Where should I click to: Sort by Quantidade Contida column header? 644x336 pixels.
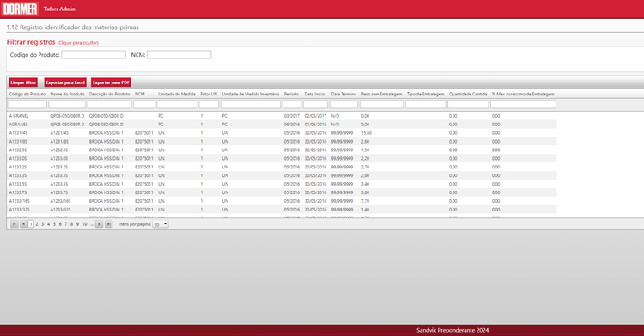[468, 95]
